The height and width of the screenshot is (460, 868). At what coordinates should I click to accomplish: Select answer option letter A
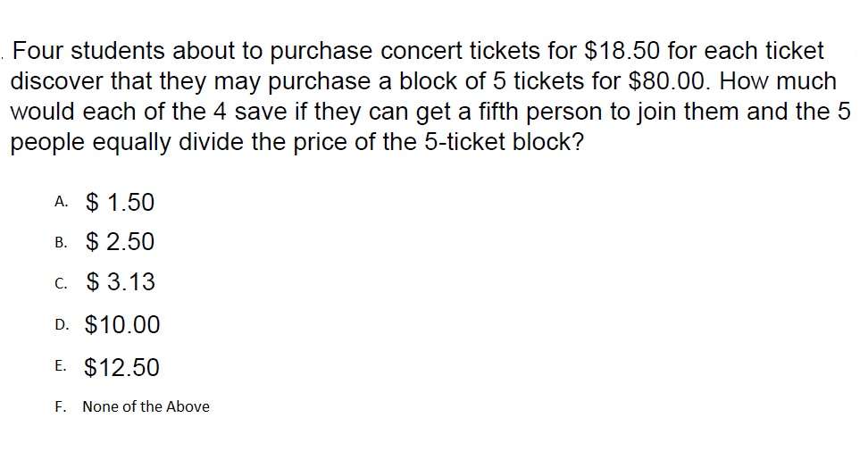coord(60,203)
